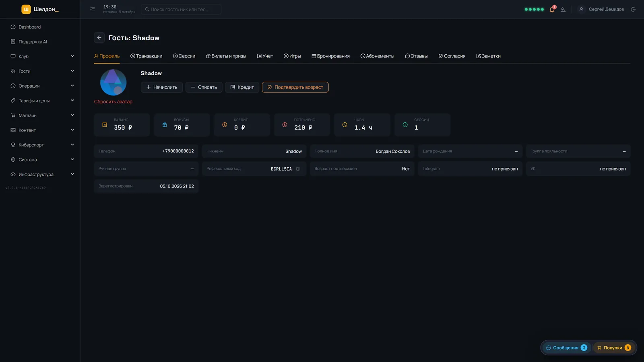Open the Билеты и призы tab

pos(226,56)
